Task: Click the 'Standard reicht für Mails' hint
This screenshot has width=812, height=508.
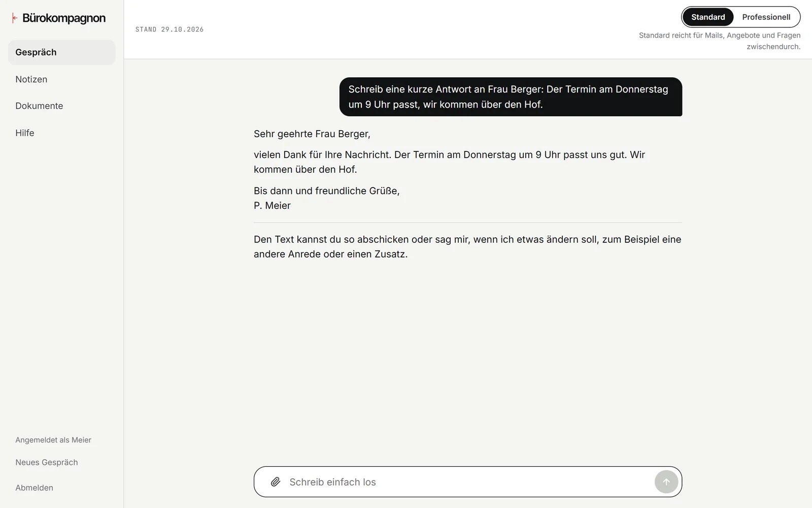Action: click(720, 41)
